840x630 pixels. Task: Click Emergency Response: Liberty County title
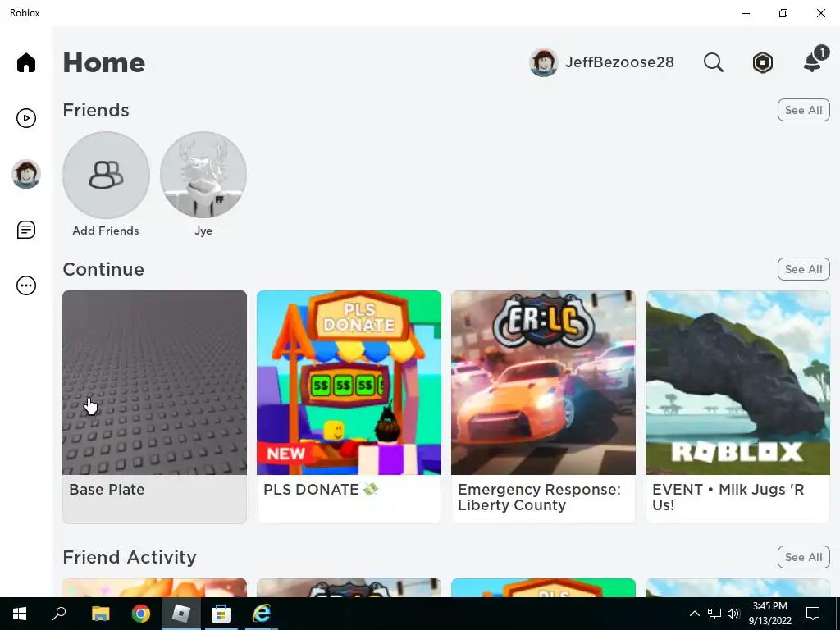pyautogui.click(x=539, y=497)
